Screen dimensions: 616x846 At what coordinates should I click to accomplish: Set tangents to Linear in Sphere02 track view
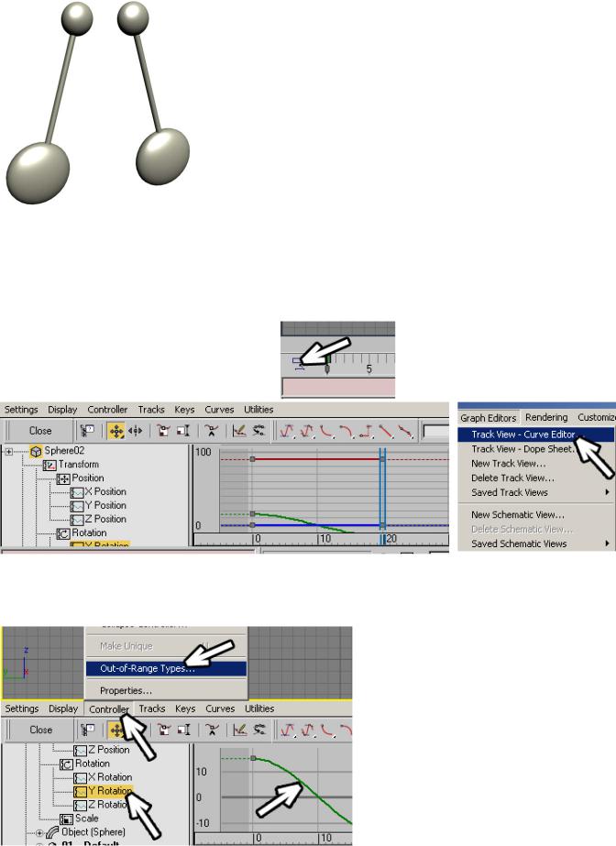385,431
